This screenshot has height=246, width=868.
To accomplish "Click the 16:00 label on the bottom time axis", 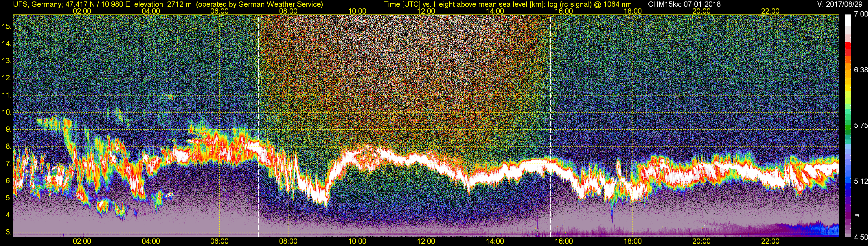I will coord(564,241).
